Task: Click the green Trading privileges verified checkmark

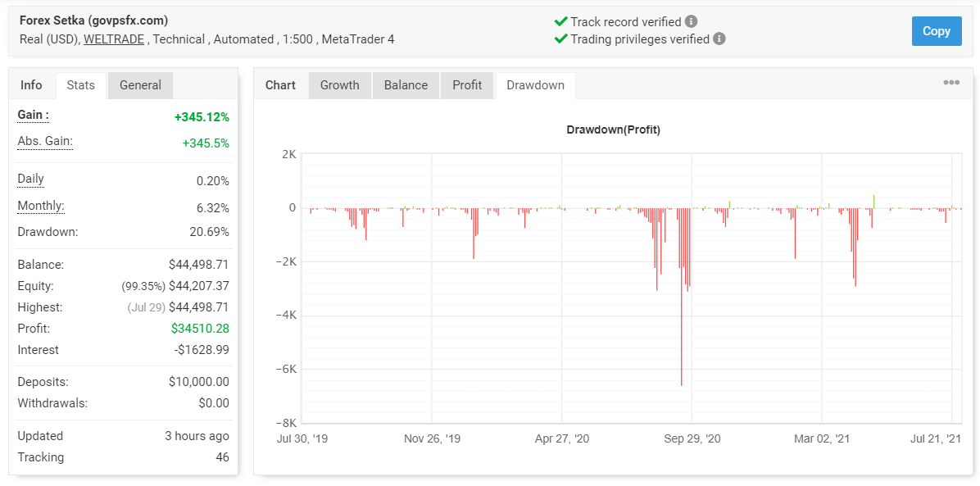Action: (x=560, y=39)
